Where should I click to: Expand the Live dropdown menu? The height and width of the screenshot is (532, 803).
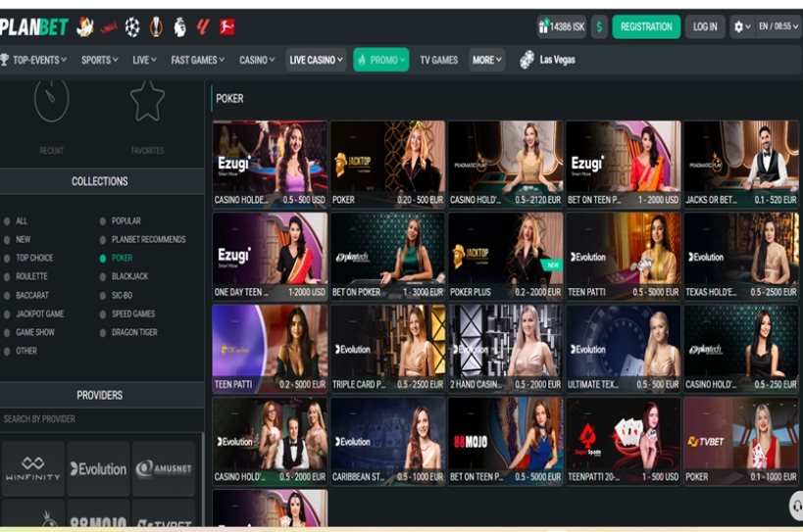[x=144, y=60]
